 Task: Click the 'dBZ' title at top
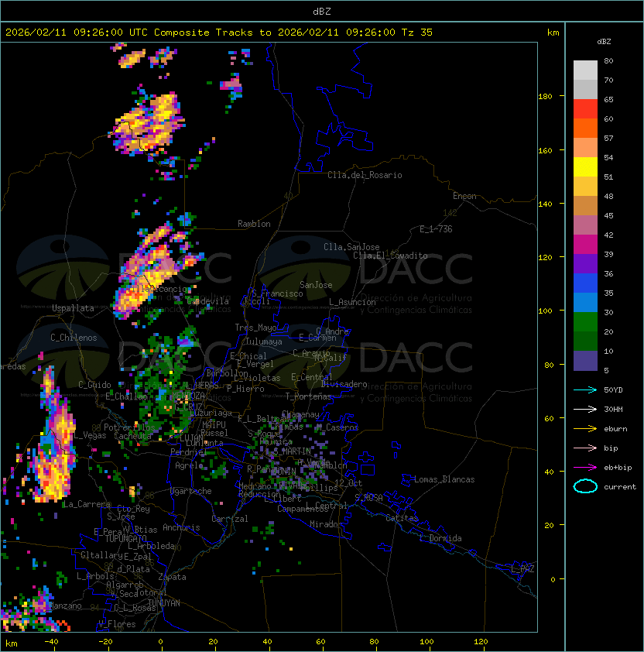pos(322,12)
